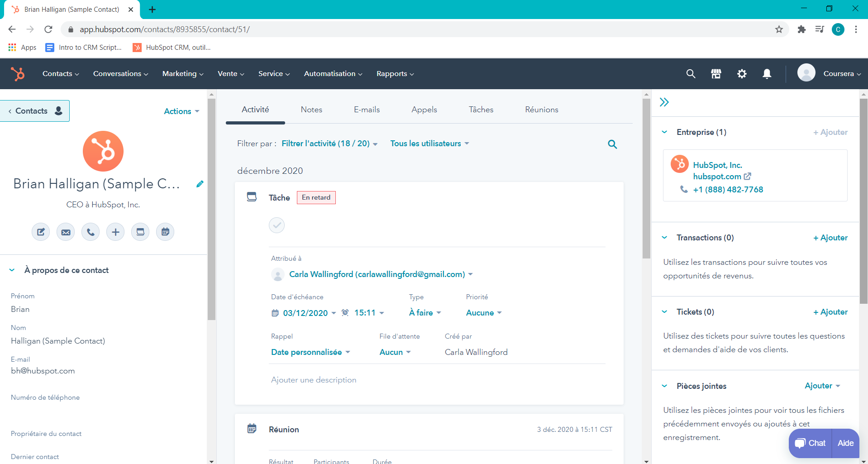Open the Actions dropdown
The height and width of the screenshot is (464, 868).
[x=181, y=111]
